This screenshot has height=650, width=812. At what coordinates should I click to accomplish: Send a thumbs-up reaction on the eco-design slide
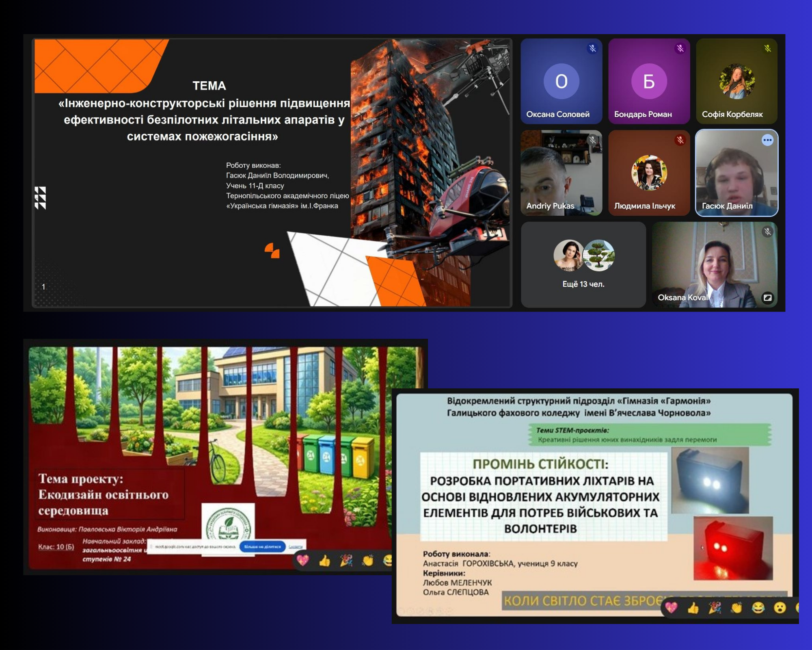click(x=324, y=561)
